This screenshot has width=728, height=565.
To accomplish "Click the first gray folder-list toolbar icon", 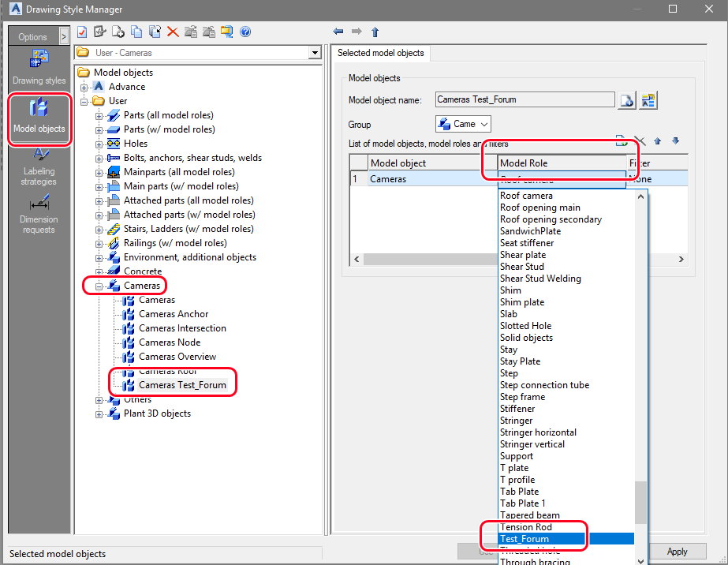I will coord(191,32).
